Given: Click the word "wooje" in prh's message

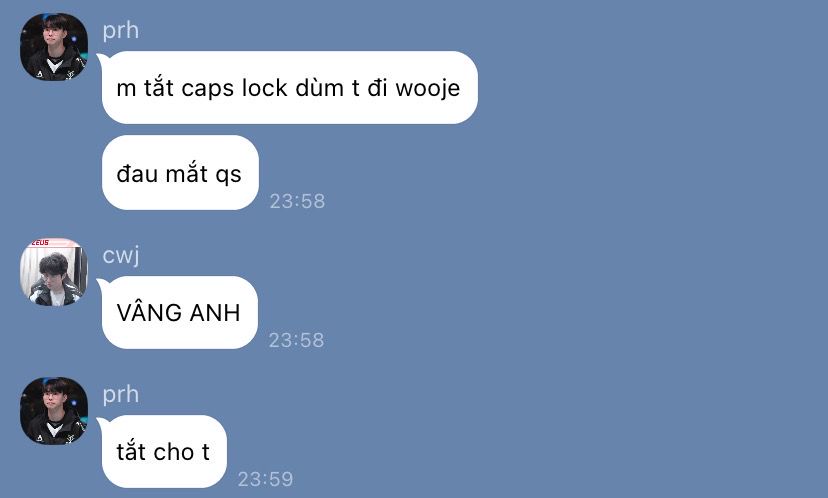Looking at the screenshot, I should point(427,89).
